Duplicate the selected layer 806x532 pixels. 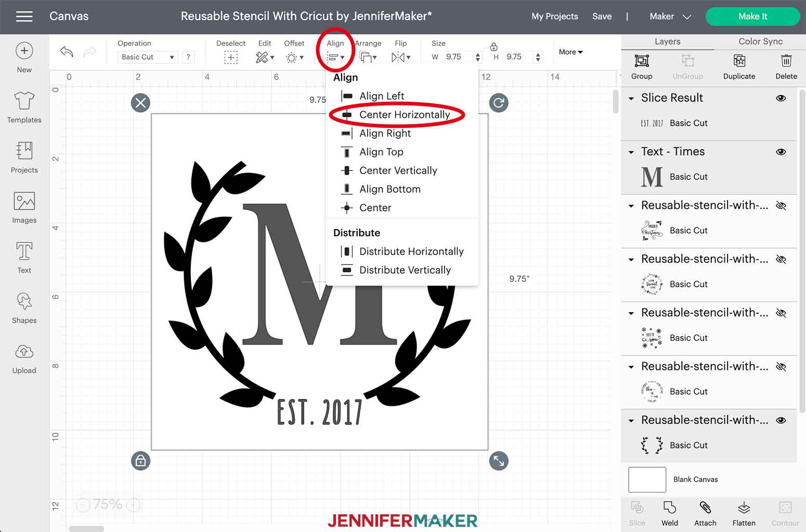(739, 67)
